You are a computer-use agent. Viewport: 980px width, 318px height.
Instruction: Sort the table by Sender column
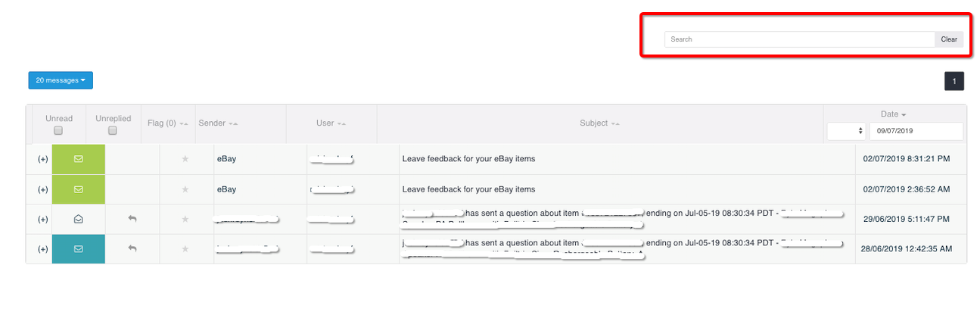[x=218, y=123]
